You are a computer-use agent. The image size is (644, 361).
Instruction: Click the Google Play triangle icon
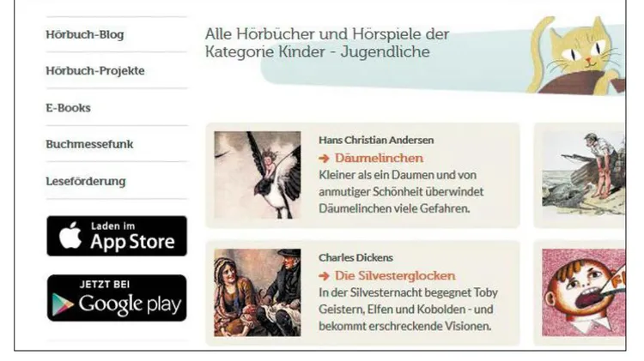point(63,304)
